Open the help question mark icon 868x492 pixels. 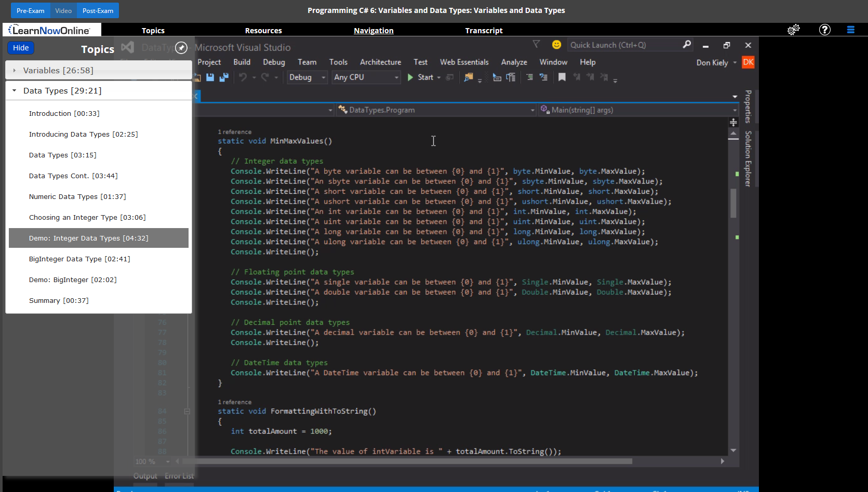(824, 30)
